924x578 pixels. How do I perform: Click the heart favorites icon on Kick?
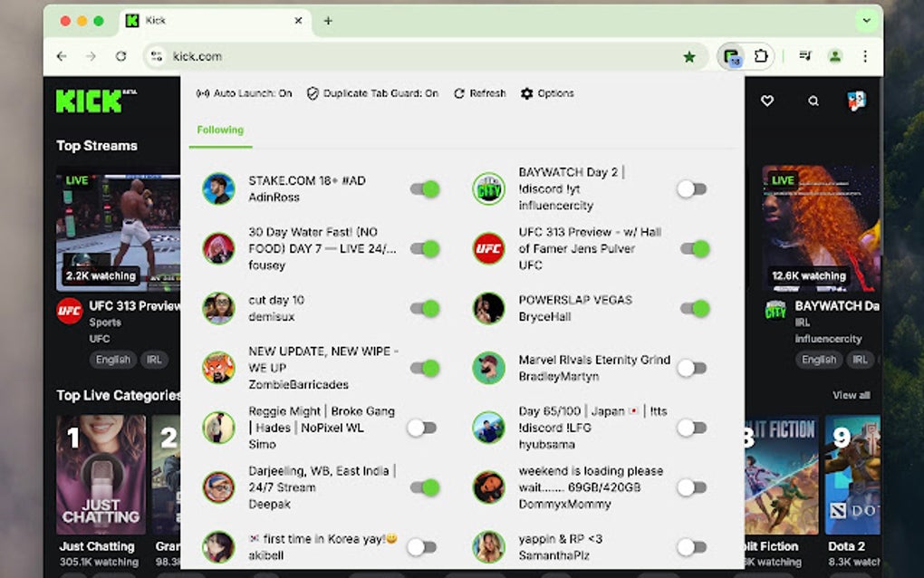click(767, 101)
